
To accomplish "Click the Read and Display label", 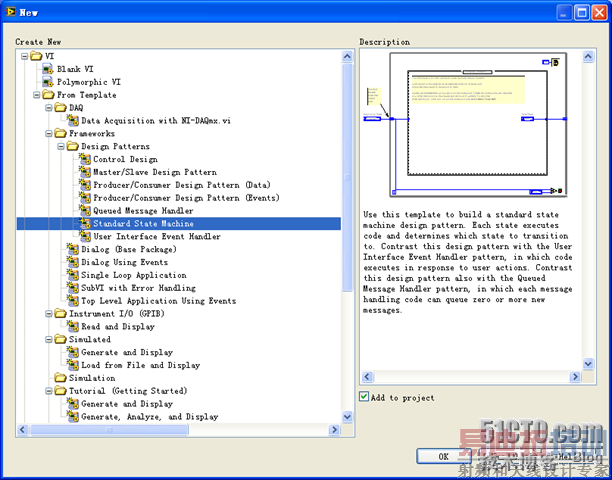I will click(118, 327).
